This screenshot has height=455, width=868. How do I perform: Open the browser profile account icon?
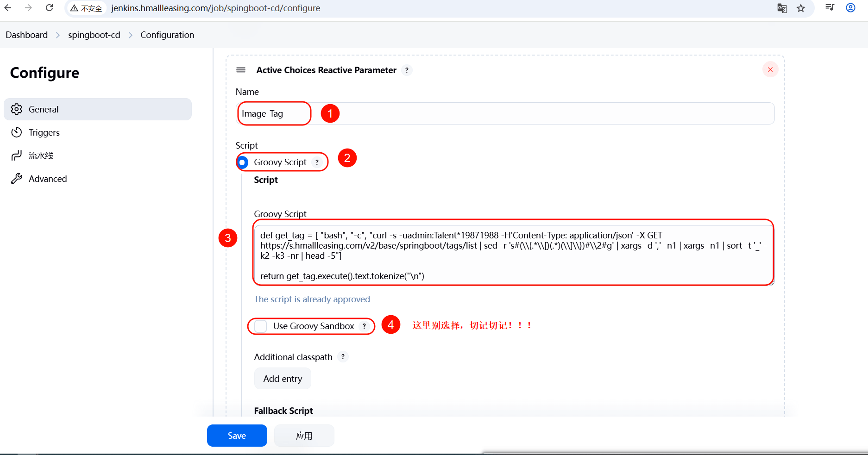coord(850,8)
